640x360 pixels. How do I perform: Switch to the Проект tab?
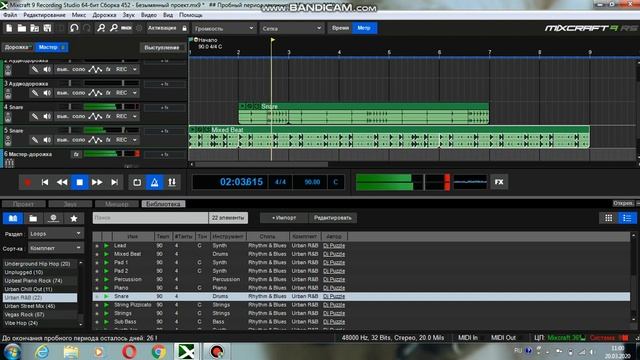[23, 204]
